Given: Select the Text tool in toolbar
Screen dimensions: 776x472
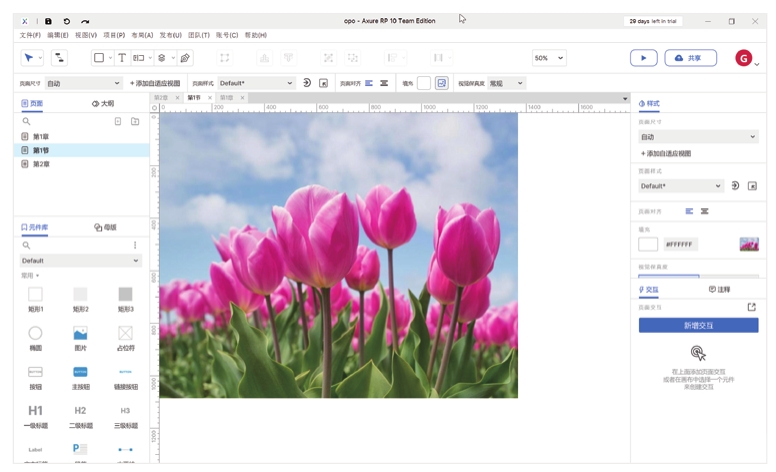Looking at the screenshot, I should pos(122,58).
